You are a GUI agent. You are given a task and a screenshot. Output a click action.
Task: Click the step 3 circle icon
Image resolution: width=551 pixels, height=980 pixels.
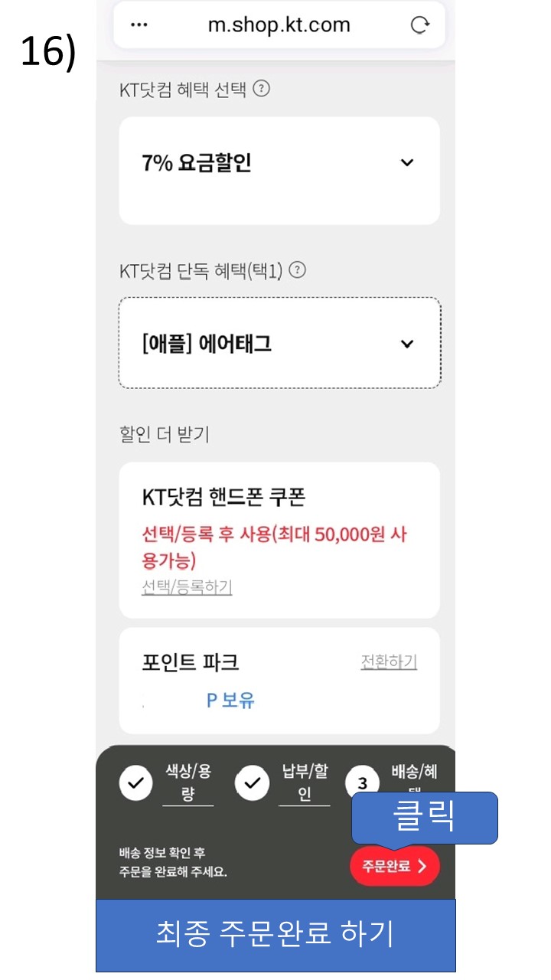pos(363,783)
